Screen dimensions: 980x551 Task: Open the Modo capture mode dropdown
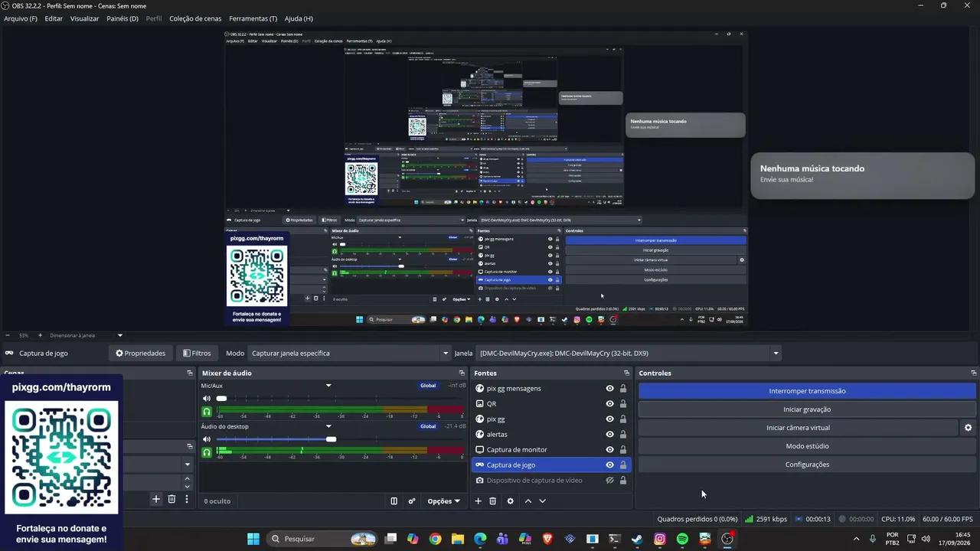point(348,354)
